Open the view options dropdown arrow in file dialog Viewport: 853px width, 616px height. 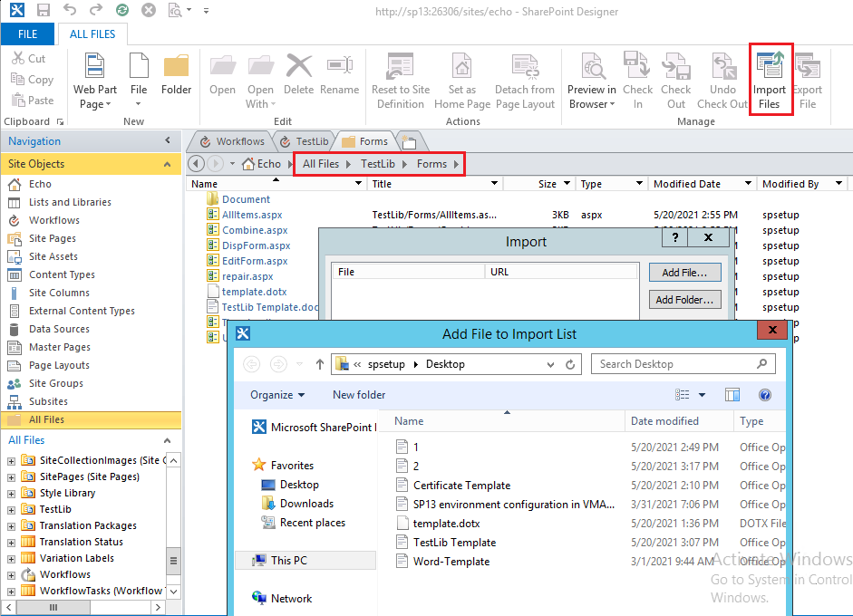pyautogui.click(x=703, y=395)
